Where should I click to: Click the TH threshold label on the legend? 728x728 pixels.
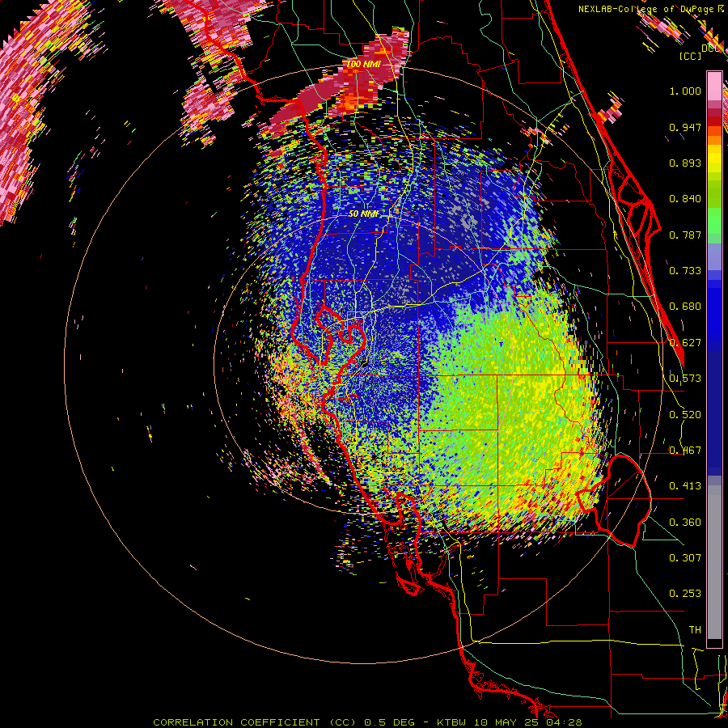tap(695, 630)
